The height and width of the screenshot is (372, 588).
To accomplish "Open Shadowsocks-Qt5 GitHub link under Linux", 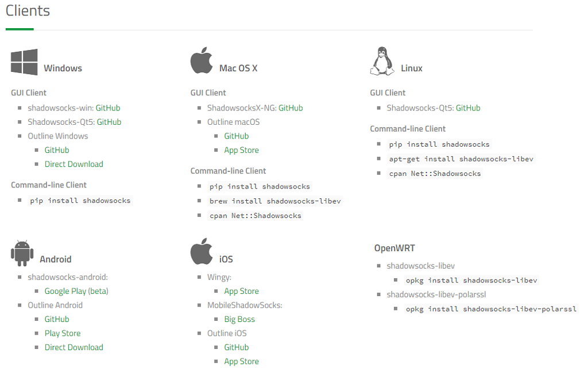I will coord(468,108).
